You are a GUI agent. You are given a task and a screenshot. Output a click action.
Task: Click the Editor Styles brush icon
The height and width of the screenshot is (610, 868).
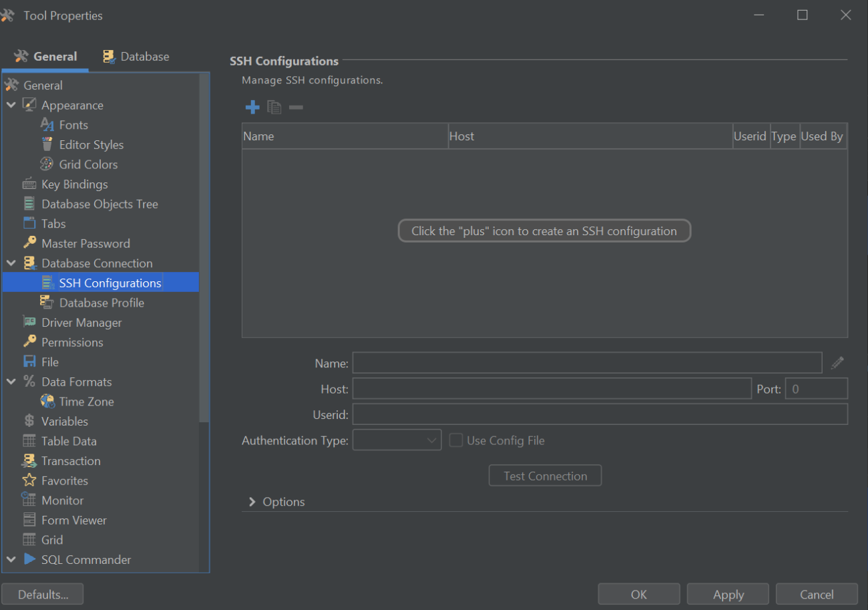47,144
